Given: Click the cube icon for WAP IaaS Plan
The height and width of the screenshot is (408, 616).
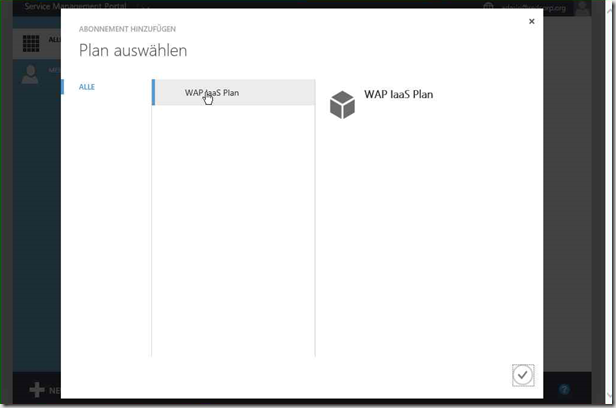Looking at the screenshot, I should (342, 105).
